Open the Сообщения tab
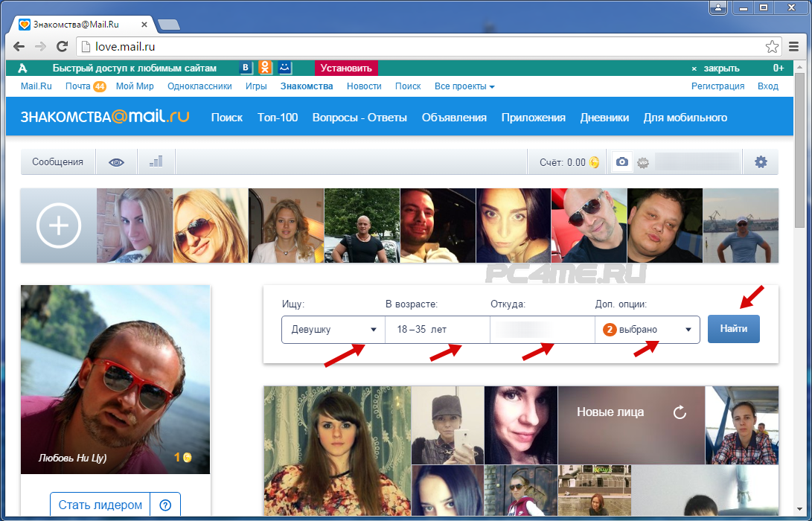Viewport: 812px width, 521px height. tap(57, 162)
